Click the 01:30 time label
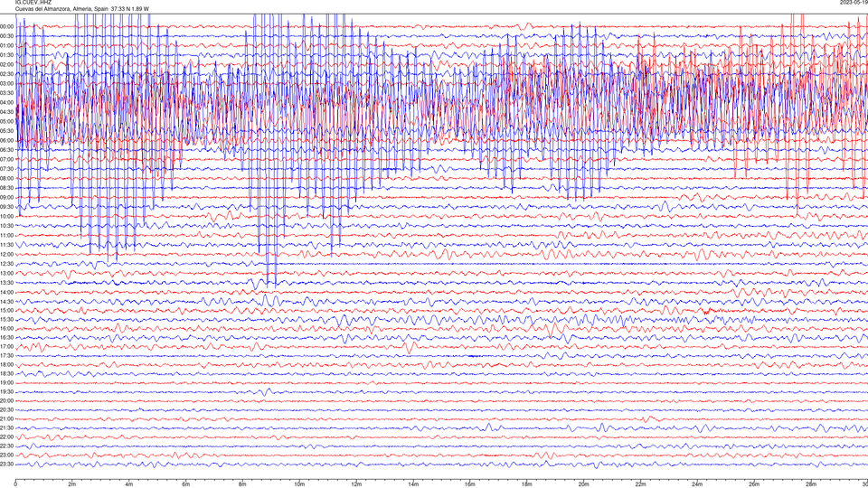This screenshot has height=488, width=868. tap(6, 55)
